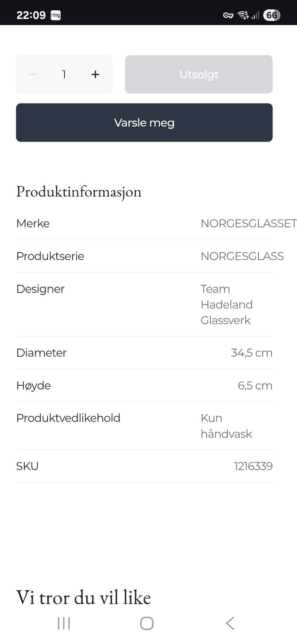Image resolution: width=297 pixels, height=644 pixels.
Task: Tap the Android back arrow icon
Action: click(x=230, y=623)
